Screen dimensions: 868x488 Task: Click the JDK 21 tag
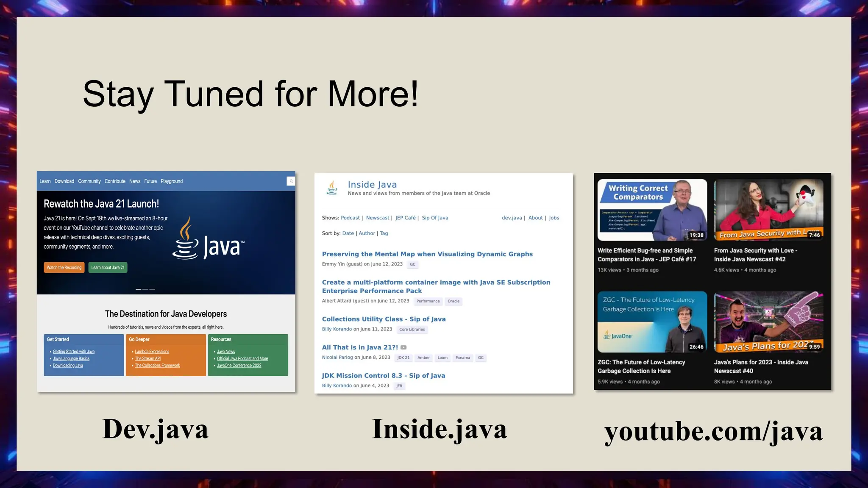[403, 358]
